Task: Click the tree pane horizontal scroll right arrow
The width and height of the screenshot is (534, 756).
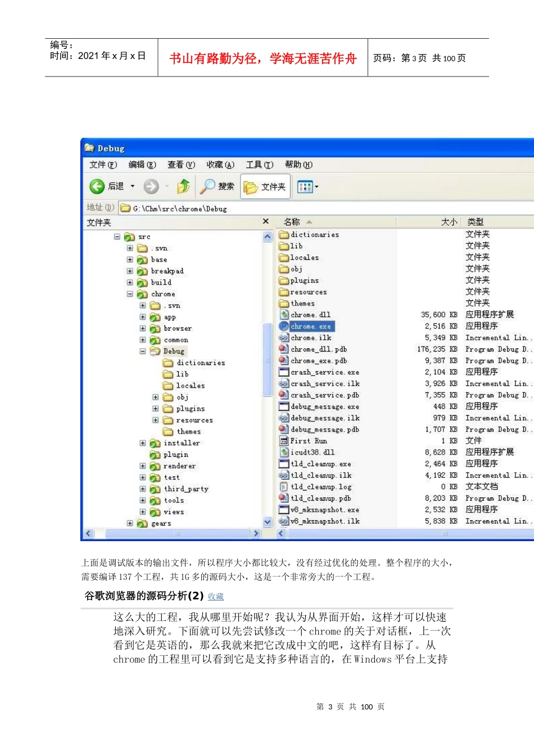Action: [256, 533]
